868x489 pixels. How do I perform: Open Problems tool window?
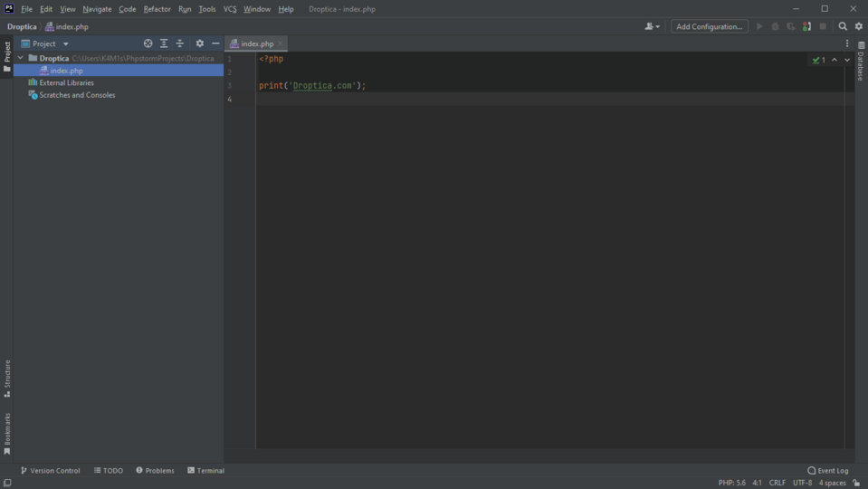pos(155,470)
